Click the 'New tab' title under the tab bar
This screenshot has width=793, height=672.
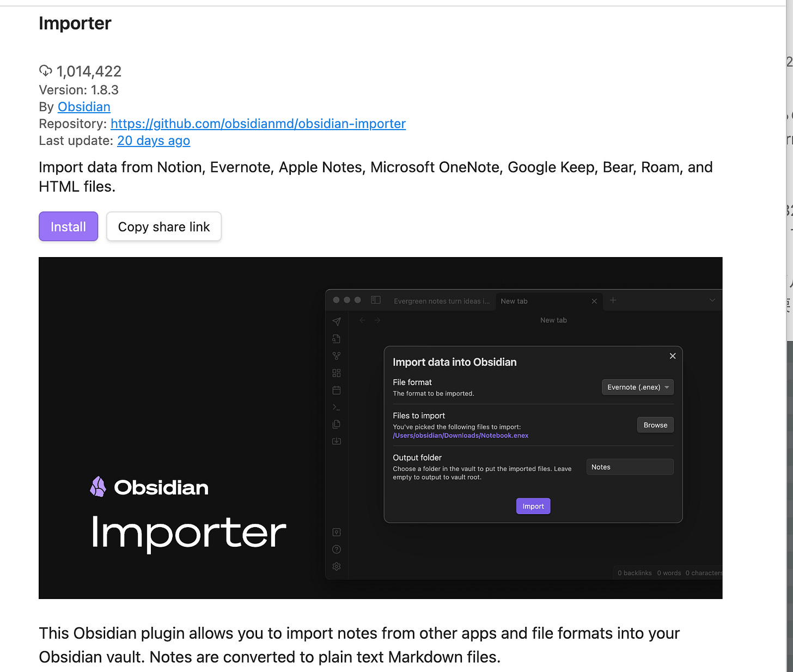(x=553, y=320)
